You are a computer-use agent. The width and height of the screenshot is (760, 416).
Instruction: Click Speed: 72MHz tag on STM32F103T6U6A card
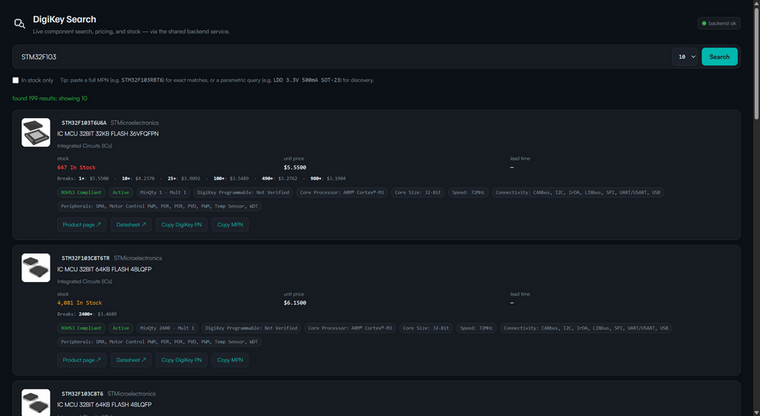pos(468,192)
